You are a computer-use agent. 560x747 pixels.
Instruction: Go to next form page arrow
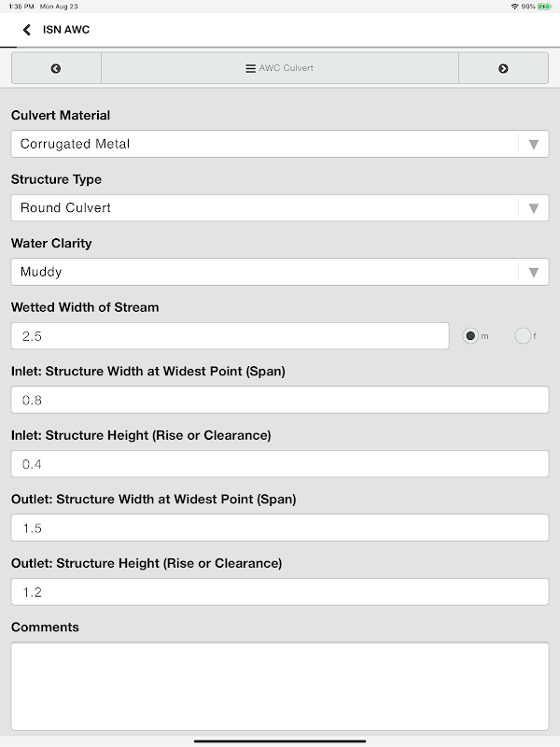pos(503,68)
